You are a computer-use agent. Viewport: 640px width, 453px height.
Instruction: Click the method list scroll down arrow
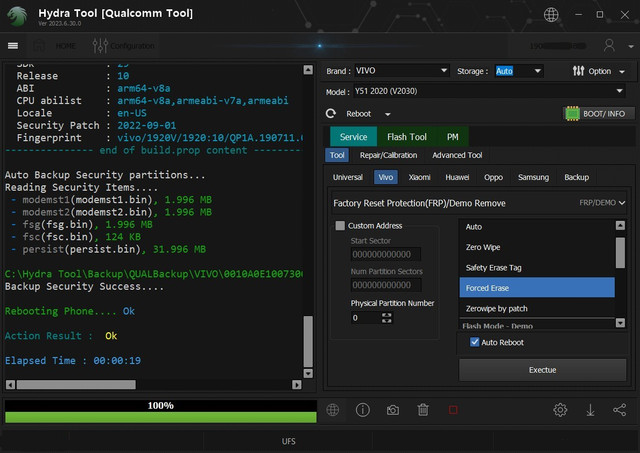pyautogui.click(x=620, y=323)
